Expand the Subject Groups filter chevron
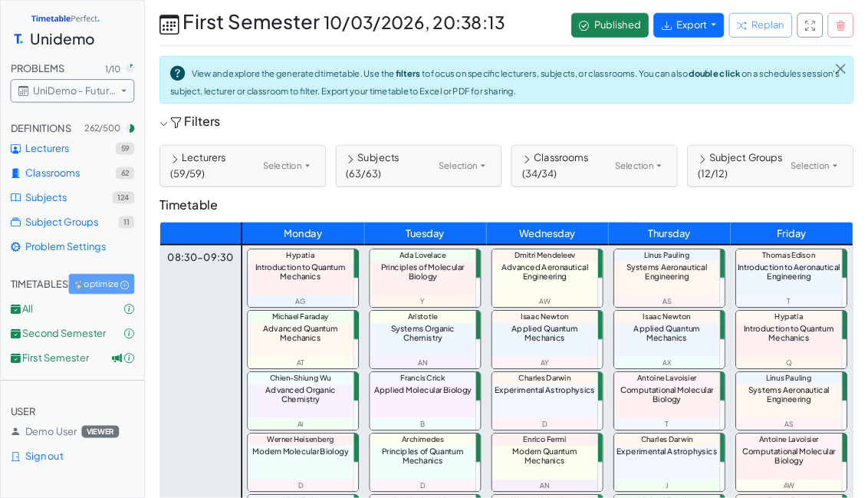The height and width of the screenshot is (498, 868). tap(702, 159)
